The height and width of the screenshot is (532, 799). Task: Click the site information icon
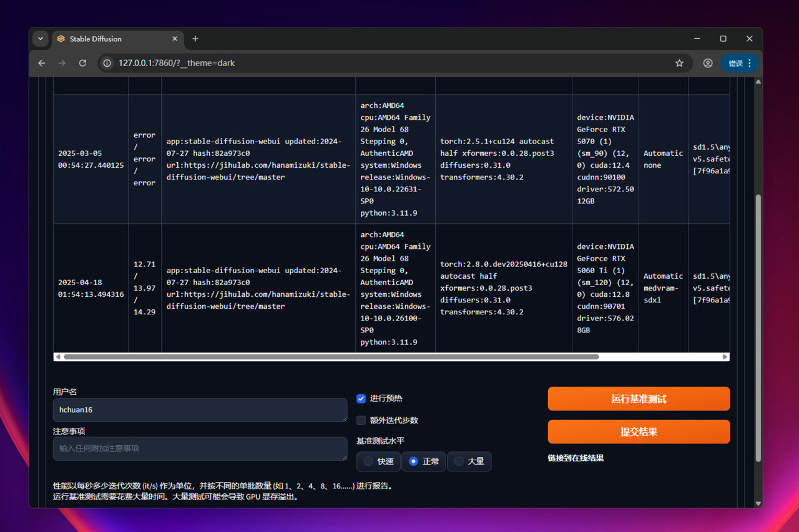pyautogui.click(x=107, y=63)
